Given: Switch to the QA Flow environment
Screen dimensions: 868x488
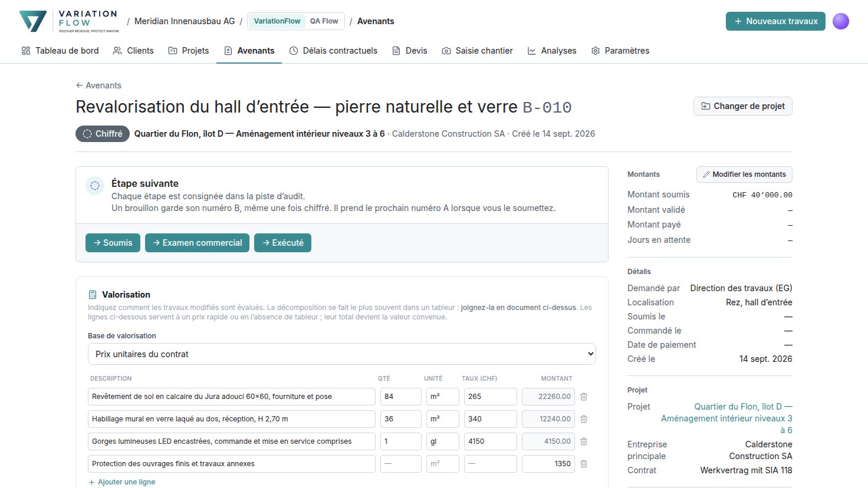Looking at the screenshot, I should [324, 21].
